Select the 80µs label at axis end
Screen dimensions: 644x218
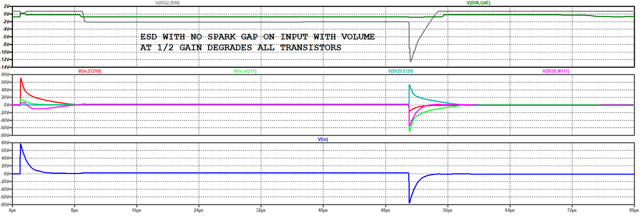634,210
